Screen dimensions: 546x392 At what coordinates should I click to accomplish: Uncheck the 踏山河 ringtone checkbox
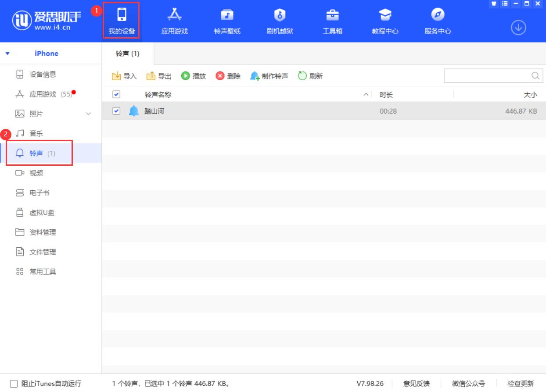pos(116,111)
